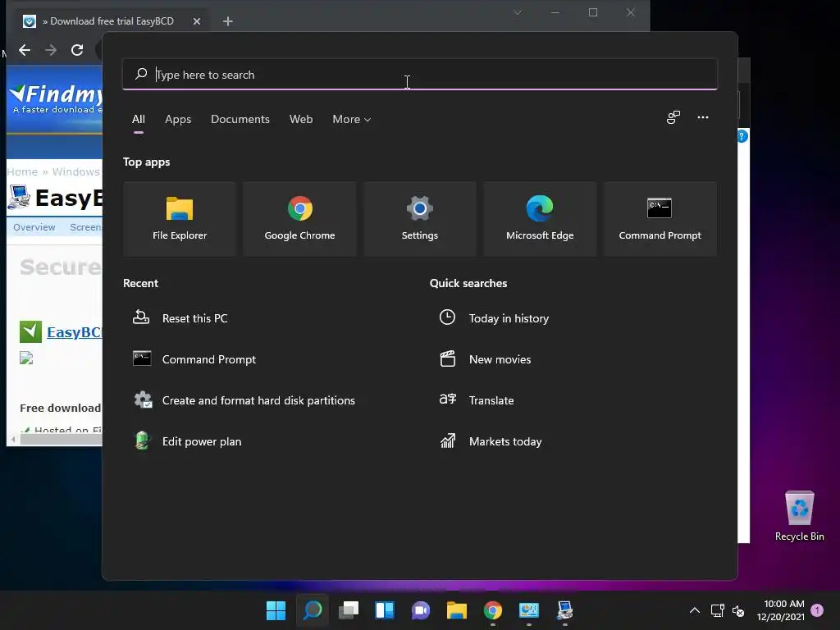The height and width of the screenshot is (630, 840).
Task: Open Teams Chat on the taskbar
Action: [421, 610]
